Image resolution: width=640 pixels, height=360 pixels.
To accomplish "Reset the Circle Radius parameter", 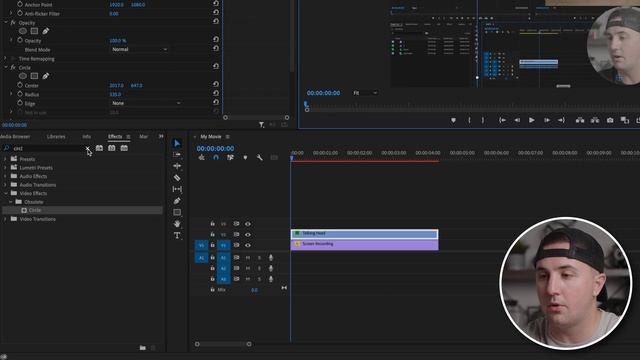I will click(216, 93).
